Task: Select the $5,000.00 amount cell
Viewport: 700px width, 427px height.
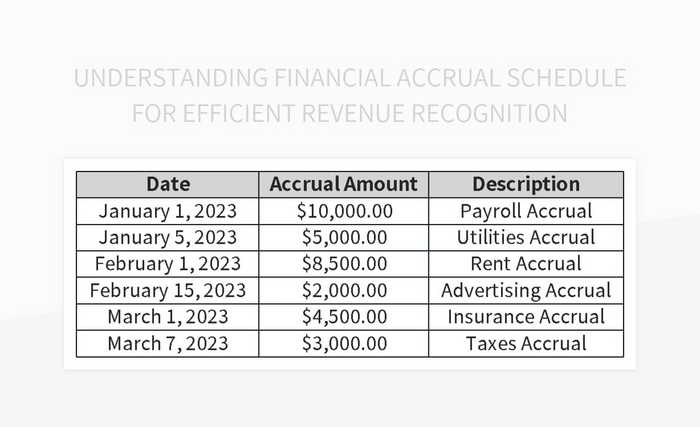Action: pos(344,237)
